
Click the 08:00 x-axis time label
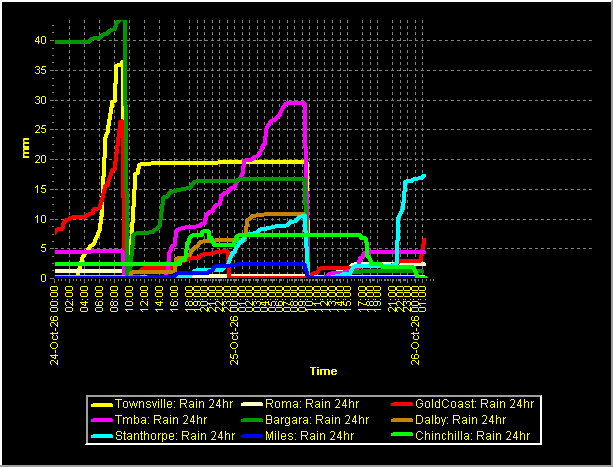(x=115, y=299)
